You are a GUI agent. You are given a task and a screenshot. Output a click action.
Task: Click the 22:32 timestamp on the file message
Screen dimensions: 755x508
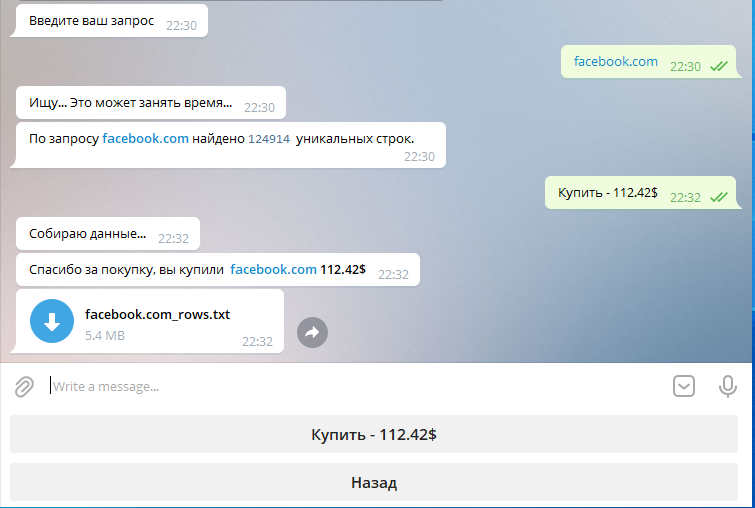(x=257, y=341)
